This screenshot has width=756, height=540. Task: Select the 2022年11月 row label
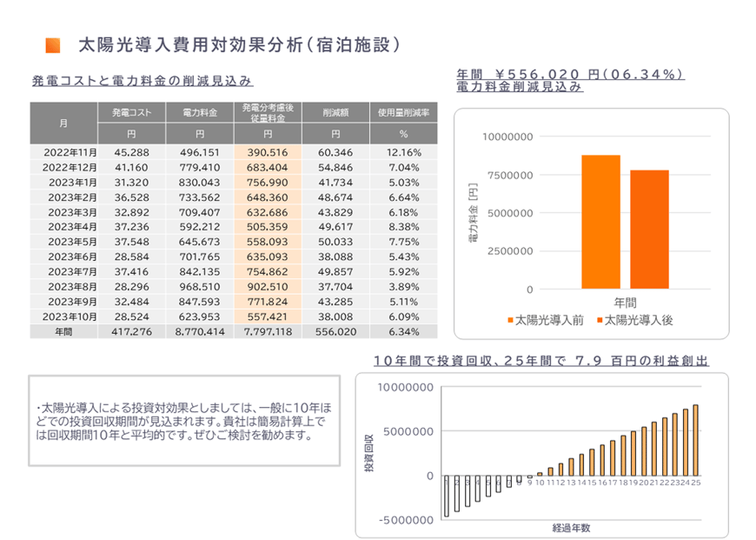click(x=63, y=152)
